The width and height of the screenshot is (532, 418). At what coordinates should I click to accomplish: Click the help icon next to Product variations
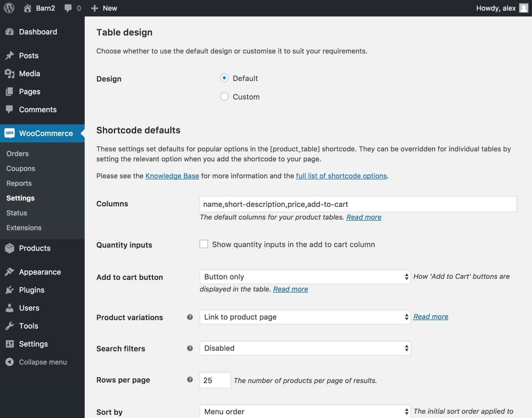(190, 317)
